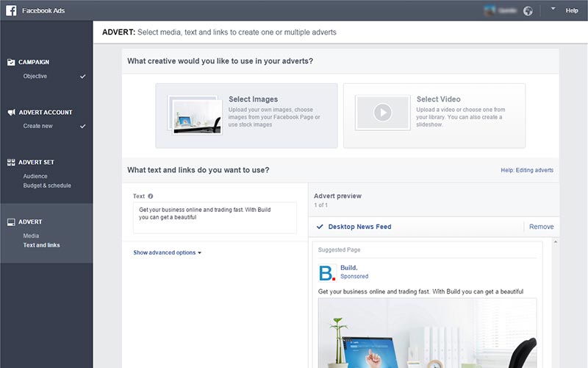Click the Advert Set grid icon
This screenshot has height=368, width=588.
point(11,162)
